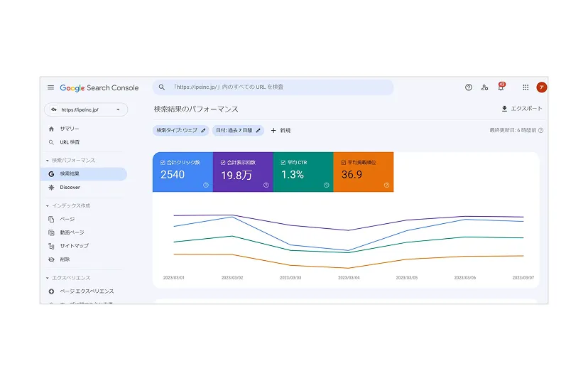Viewport: 588px width, 381px height.
Task: Select the green 平均 CTR card
Action: coord(303,171)
